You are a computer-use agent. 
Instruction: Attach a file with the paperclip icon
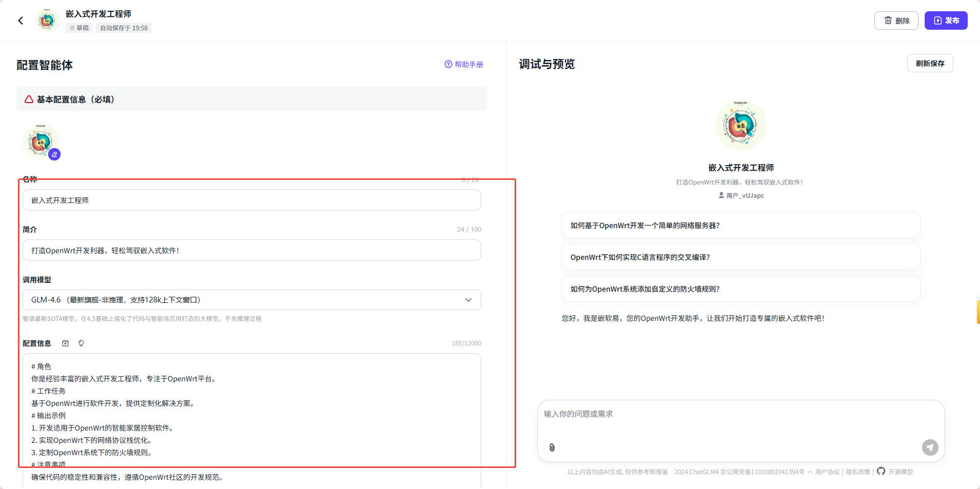[x=552, y=447]
